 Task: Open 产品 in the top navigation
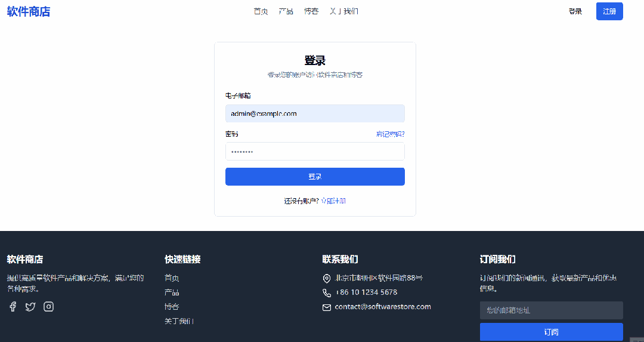[286, 11]
